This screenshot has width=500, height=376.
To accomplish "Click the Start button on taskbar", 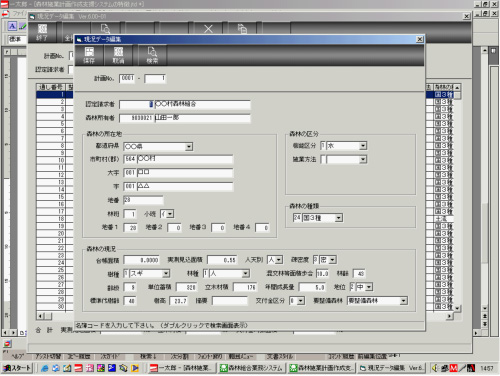I will [17, 368].
